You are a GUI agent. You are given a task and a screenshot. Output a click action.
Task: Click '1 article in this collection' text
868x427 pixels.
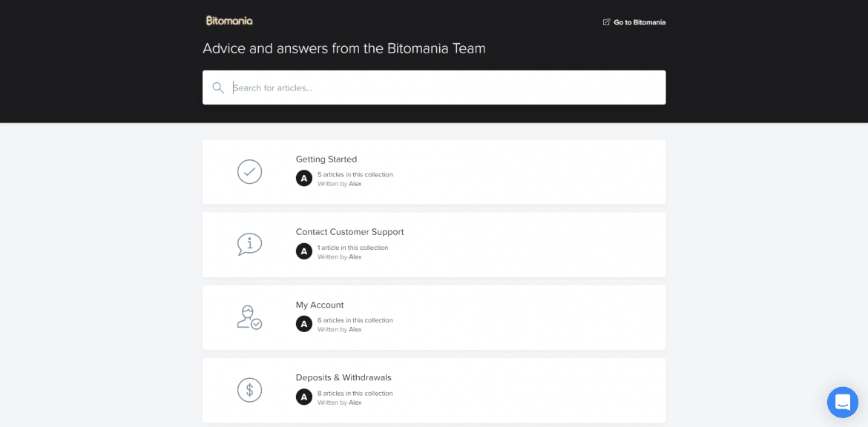coord(352,248)
